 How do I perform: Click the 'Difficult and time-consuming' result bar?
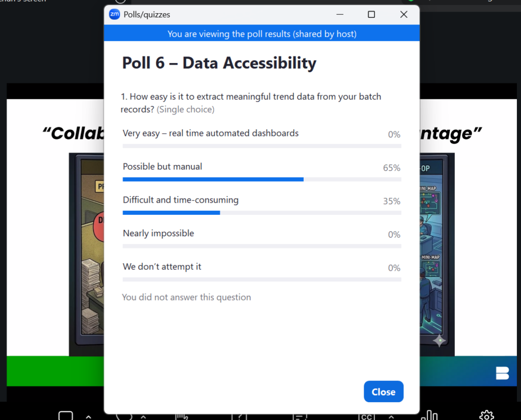(x=262, y=212)
